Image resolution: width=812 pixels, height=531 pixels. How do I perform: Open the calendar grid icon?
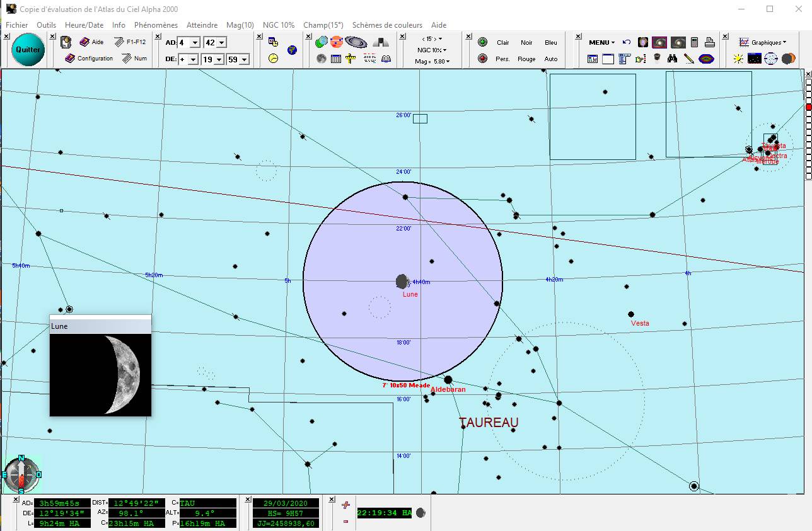pyautogui.click(x=336, y=59)
